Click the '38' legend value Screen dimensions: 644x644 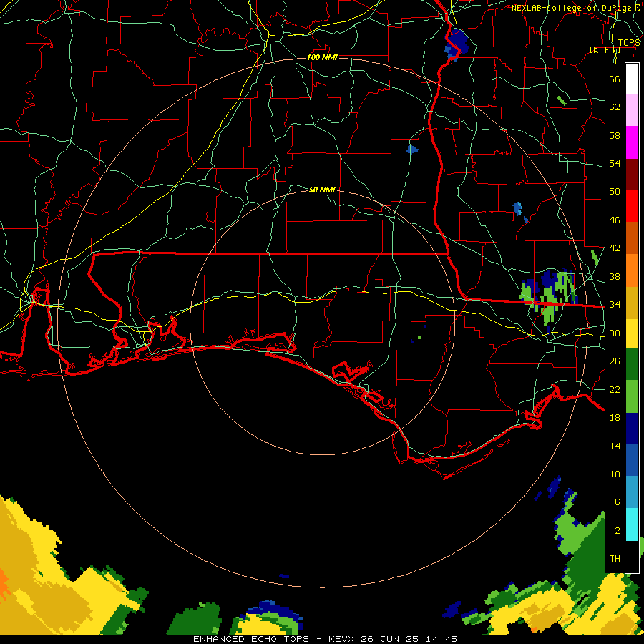(x=615, y=276)
